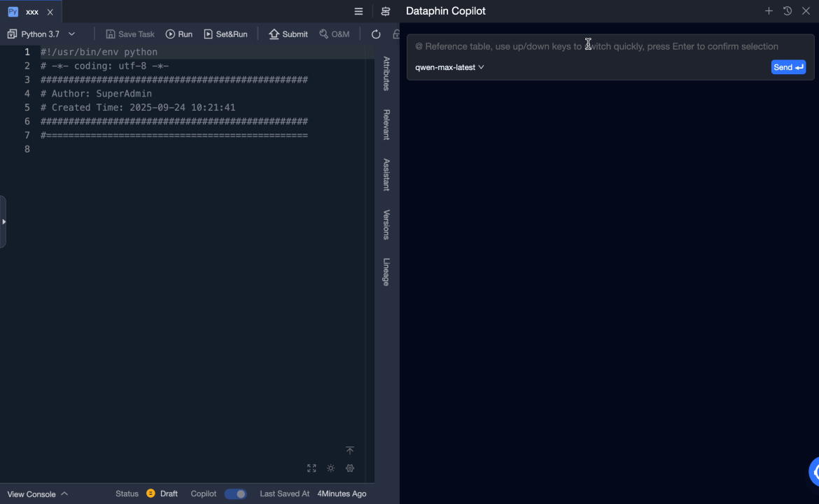Click Save Task button

130,34
